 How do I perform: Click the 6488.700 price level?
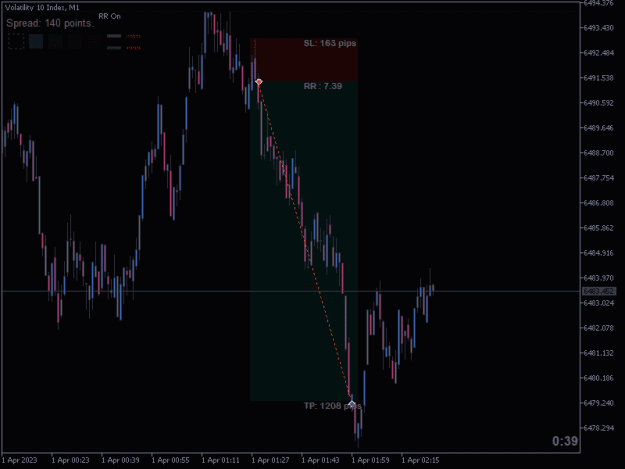599,153
